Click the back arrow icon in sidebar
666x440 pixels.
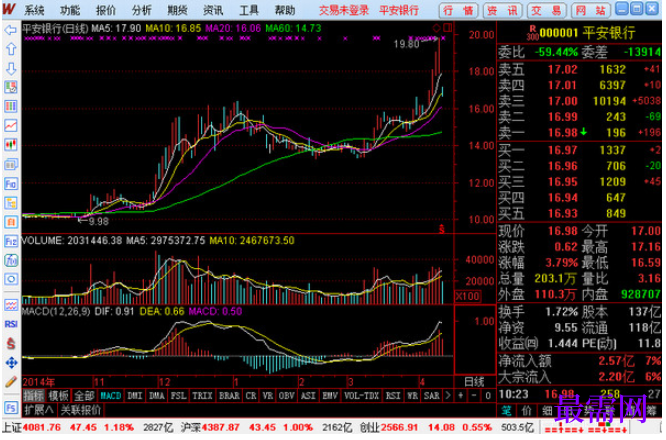pyautogui.click(x=10, y=30)
